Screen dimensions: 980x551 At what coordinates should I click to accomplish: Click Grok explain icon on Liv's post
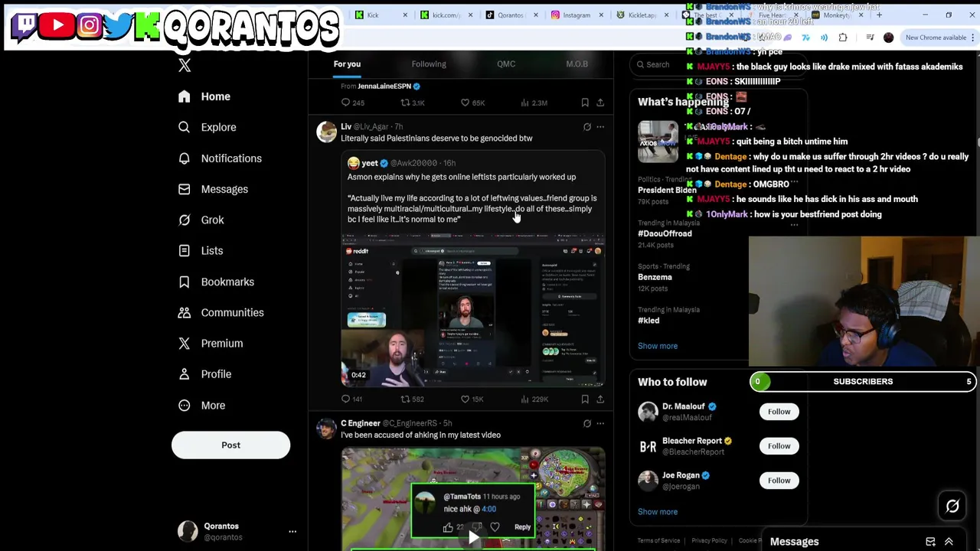pyautogui.click(x=587, y=127)
